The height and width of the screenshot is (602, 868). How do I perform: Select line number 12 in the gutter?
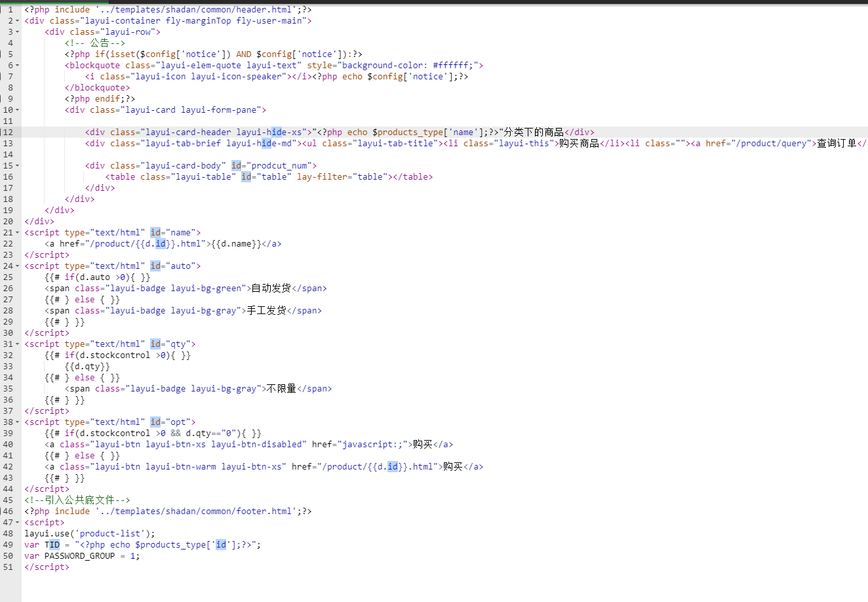coord(8,132)
